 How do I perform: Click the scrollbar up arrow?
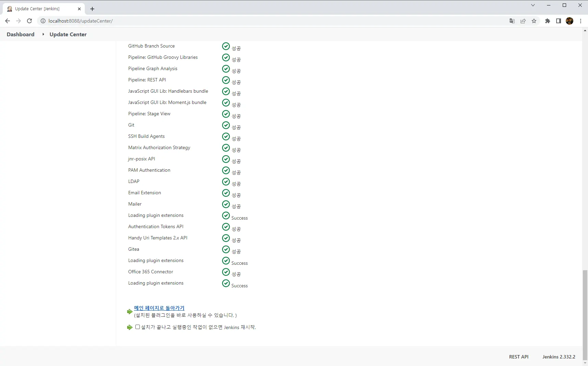pos(585,30)
